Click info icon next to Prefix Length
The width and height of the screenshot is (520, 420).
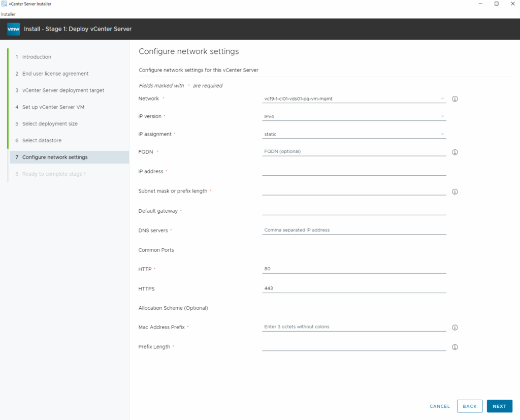click(x=455, y=347)
